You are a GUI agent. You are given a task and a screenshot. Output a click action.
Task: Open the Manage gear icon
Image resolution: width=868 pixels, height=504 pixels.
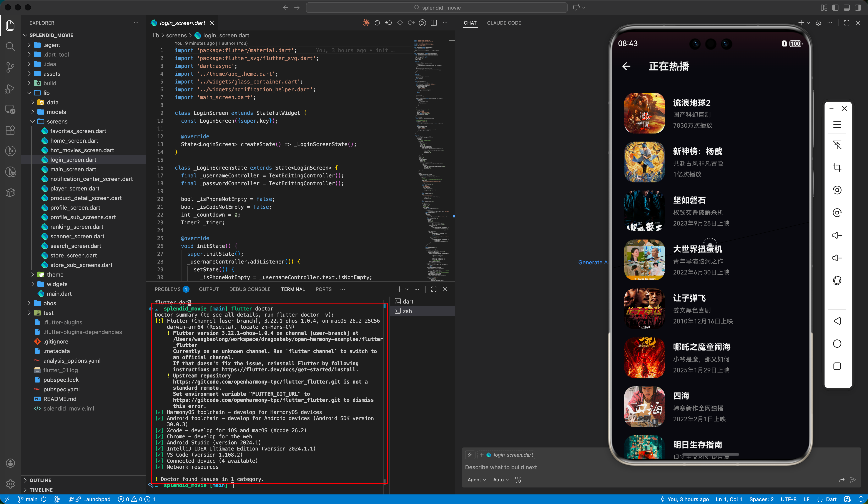coord(10,484)
